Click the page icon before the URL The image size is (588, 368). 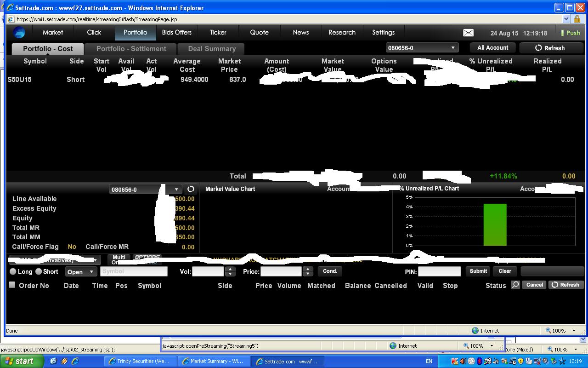pos(11,19)
